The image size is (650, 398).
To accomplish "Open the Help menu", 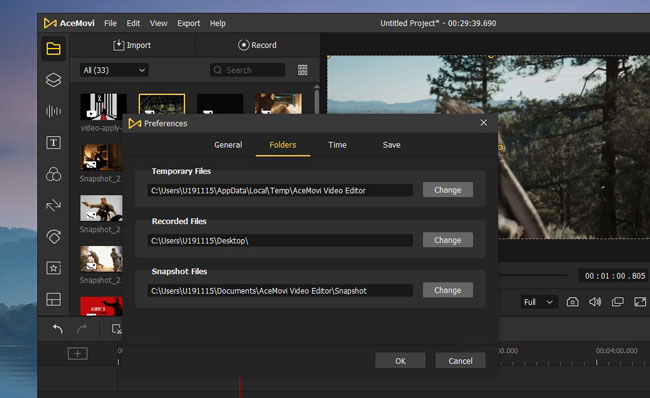I will pyautogui.click(x=218, y=23).
